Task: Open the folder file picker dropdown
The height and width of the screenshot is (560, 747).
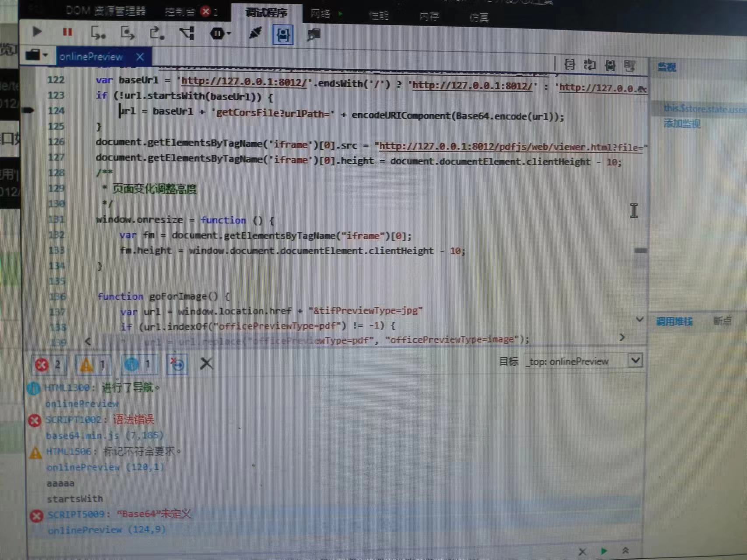Action: 36,55
